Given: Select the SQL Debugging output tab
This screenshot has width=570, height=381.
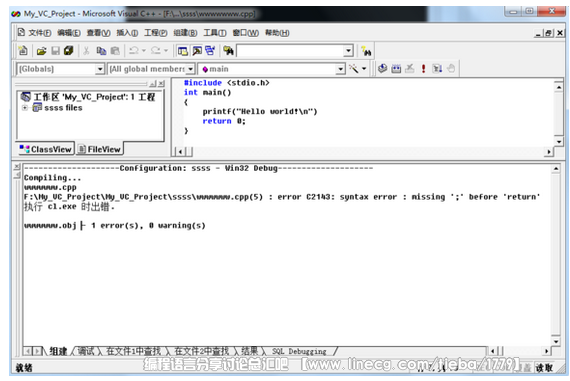Looking at the screenshot, I should [x=299, y=351].
